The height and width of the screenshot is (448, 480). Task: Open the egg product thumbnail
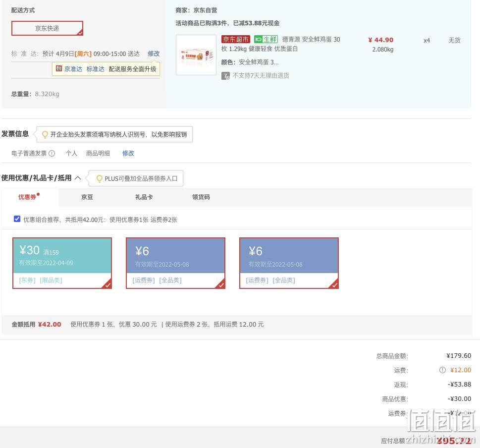196,55
